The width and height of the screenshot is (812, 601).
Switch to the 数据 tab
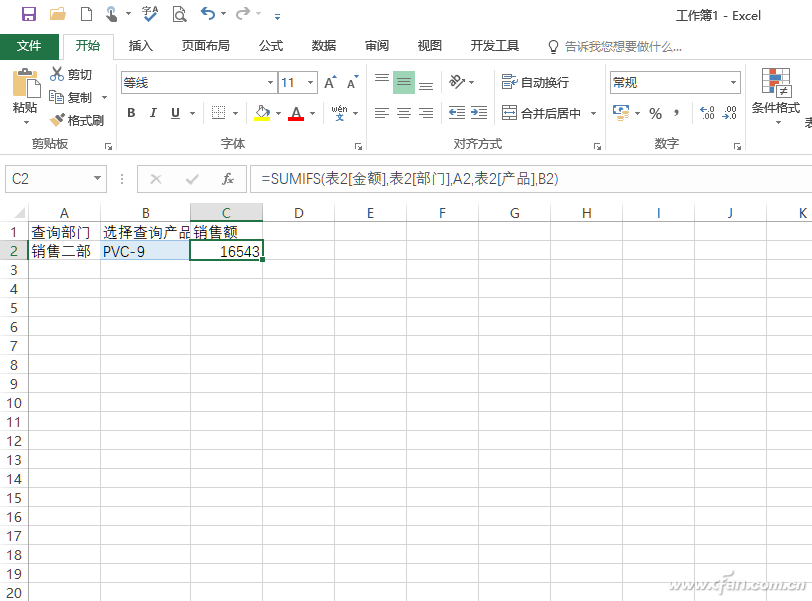(x=324, y=46)
